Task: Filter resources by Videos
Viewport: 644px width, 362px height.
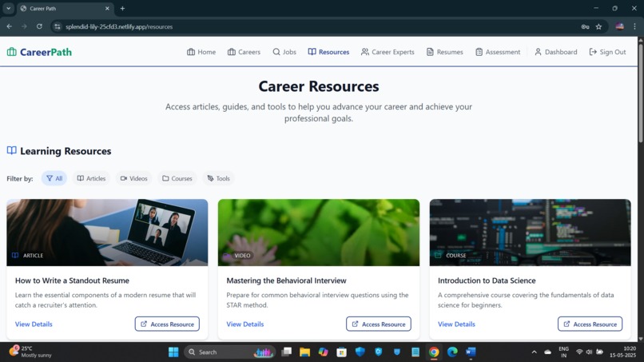Action: [x=134, y=178]
